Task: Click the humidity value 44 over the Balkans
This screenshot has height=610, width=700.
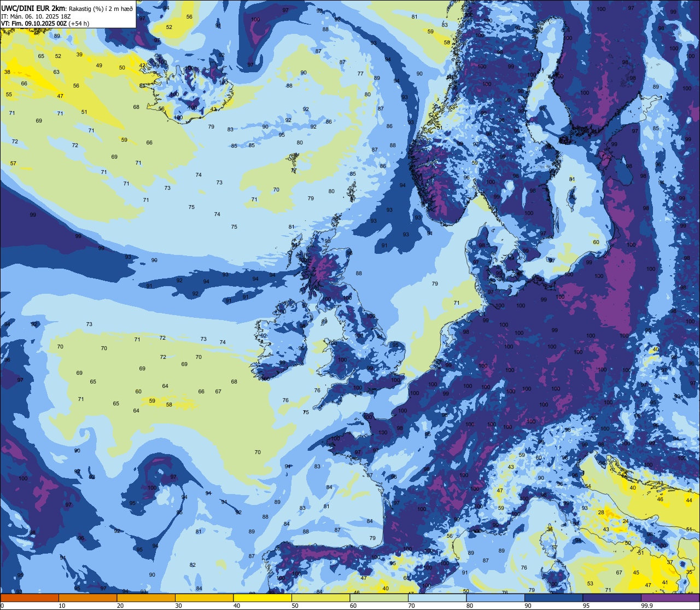Action: pyautogui.click(x=689, y=500)
